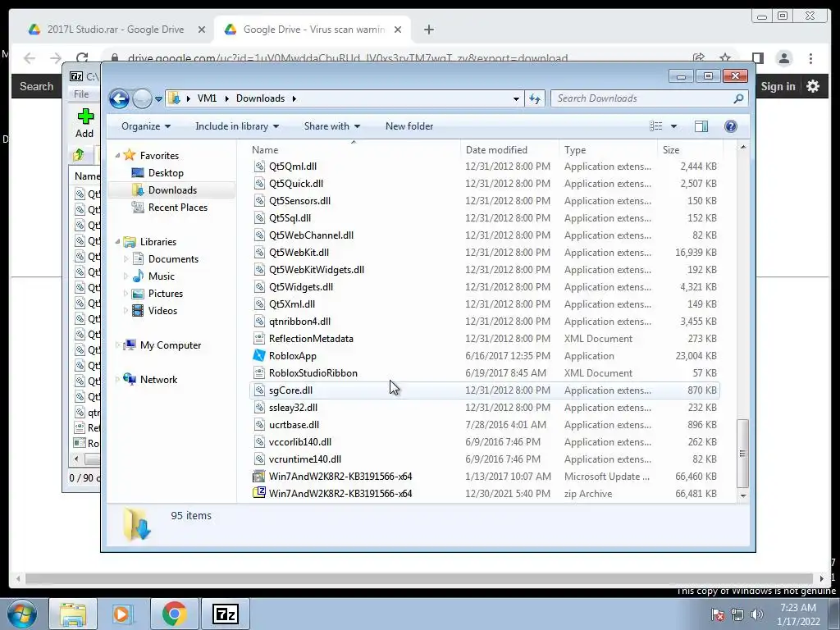Click the Search Downloads input field

tap(641, 98)
